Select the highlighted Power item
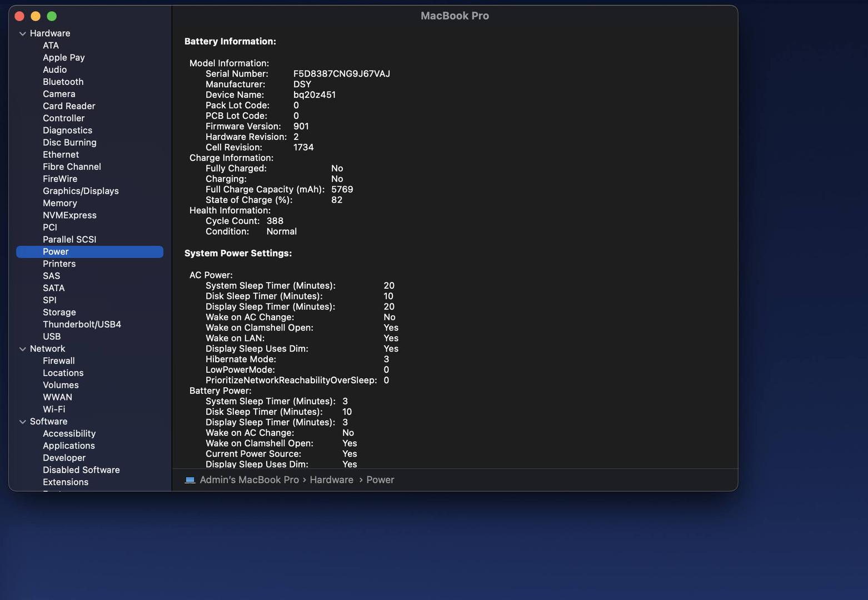 89,252
